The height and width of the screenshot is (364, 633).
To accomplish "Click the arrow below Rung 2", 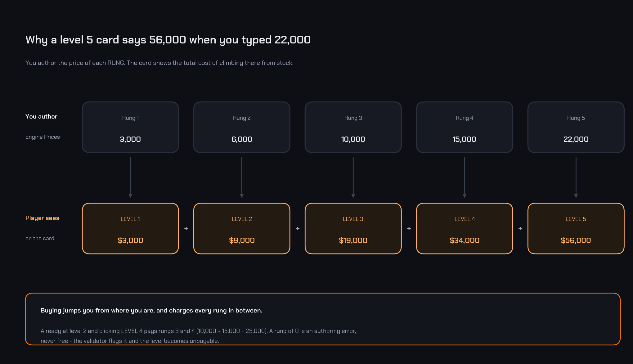I will [242, 178].
